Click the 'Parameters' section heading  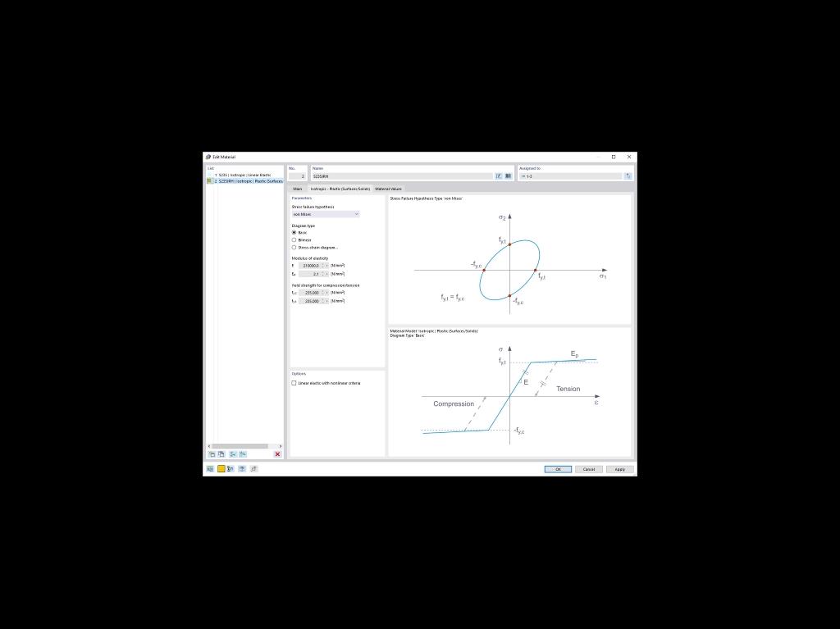pyautogui.click(x=302, y=198)
